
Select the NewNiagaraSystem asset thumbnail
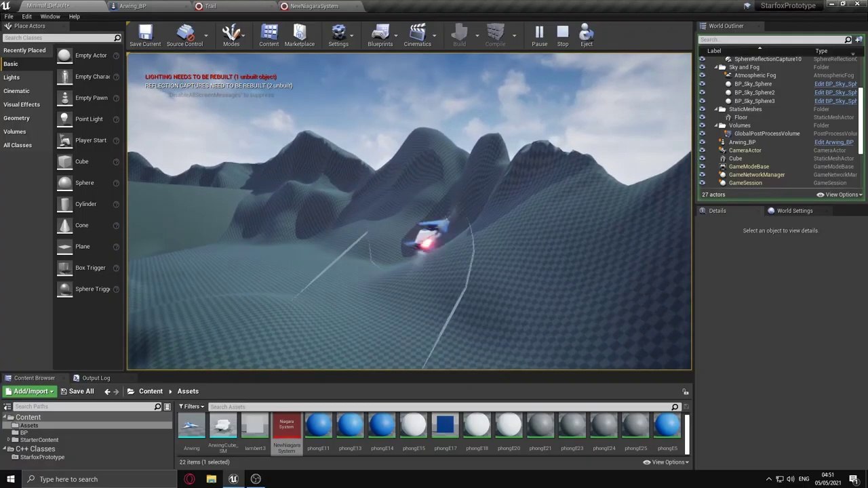(x=286, y=426)
